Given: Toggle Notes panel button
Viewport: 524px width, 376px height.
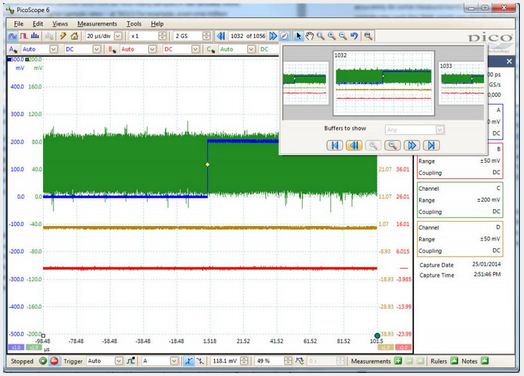Looking at the screenshot, I should [485, 361].
